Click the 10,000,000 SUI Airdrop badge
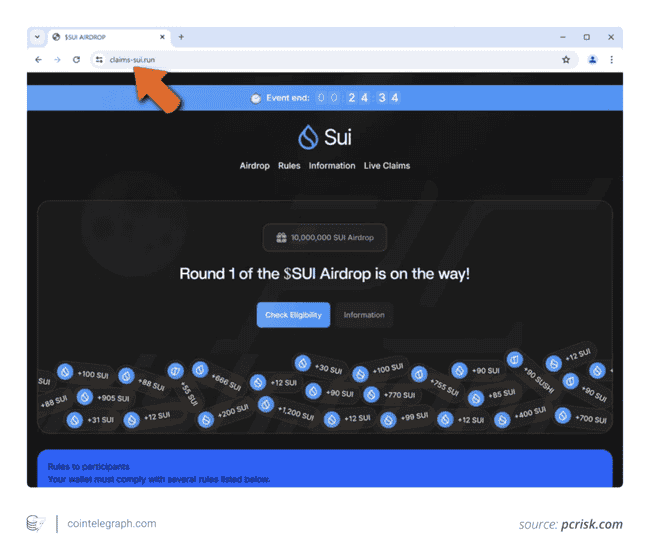650x560 pixels. tap(325, 238)
